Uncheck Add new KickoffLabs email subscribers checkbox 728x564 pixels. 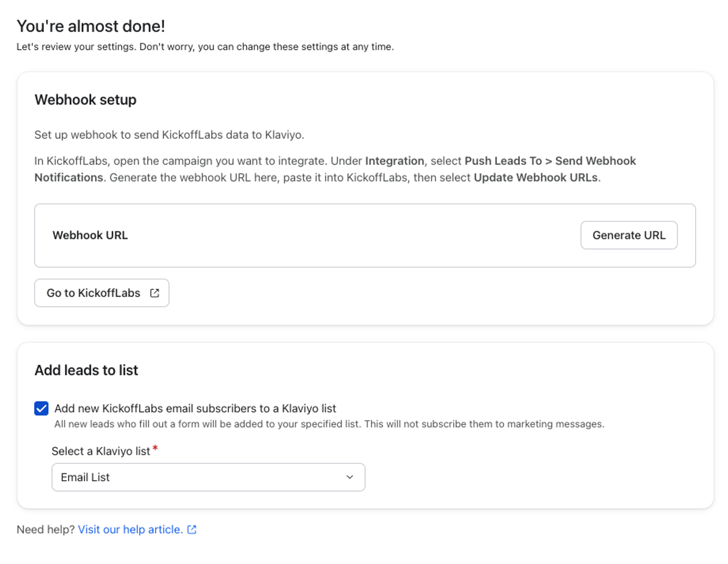pyautogui.click(x=41, y=408)
